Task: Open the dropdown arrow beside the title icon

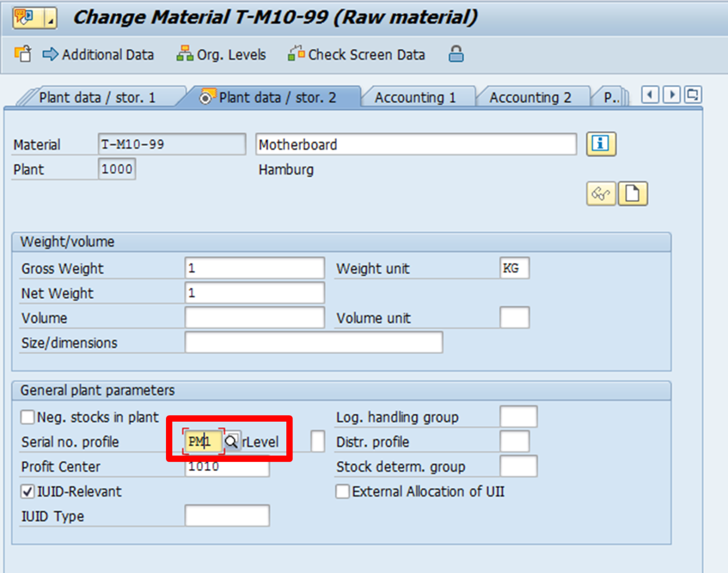Action: pos(51,18)
